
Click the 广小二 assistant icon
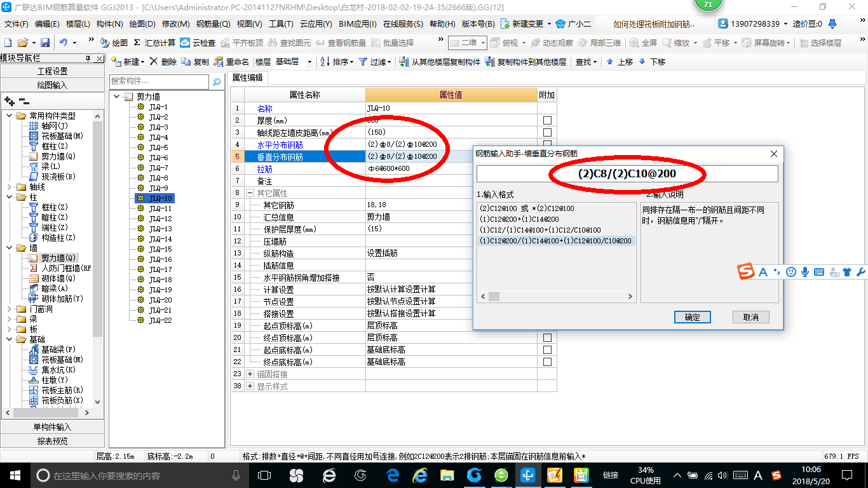573,24
